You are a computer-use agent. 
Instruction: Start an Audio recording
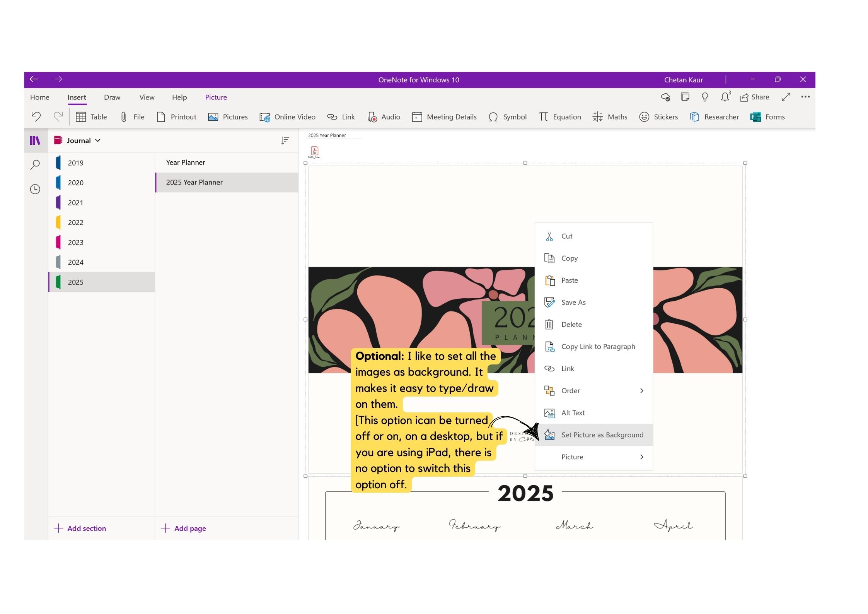click(384, 117)
